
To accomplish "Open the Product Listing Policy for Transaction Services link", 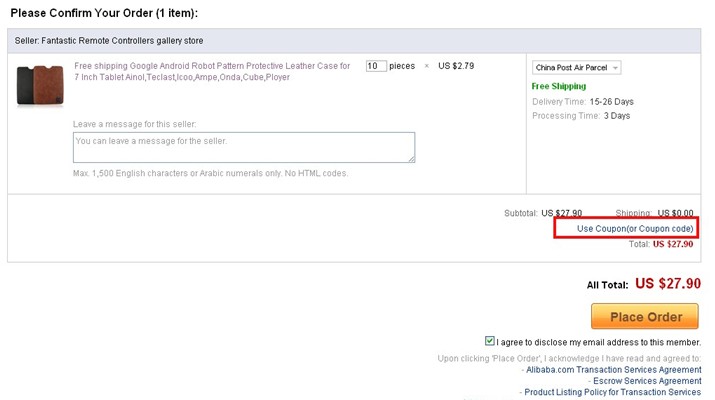I will [612, 392].
